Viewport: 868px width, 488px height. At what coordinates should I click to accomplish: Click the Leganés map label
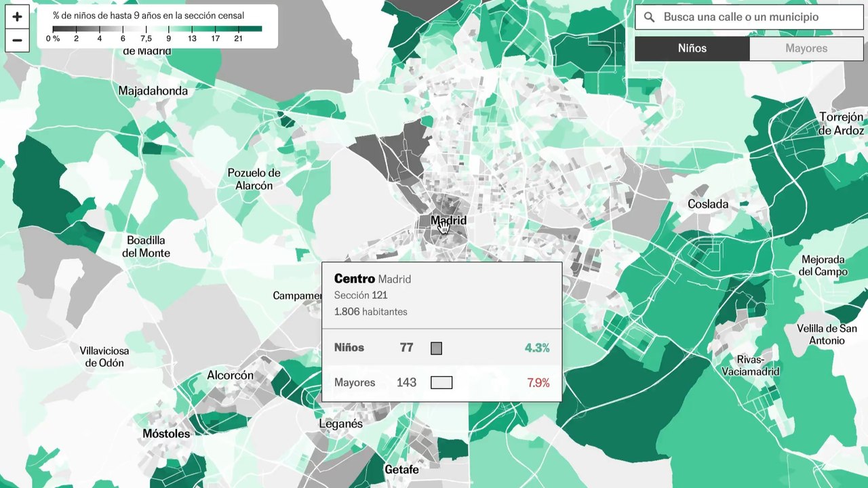point(341,424)
